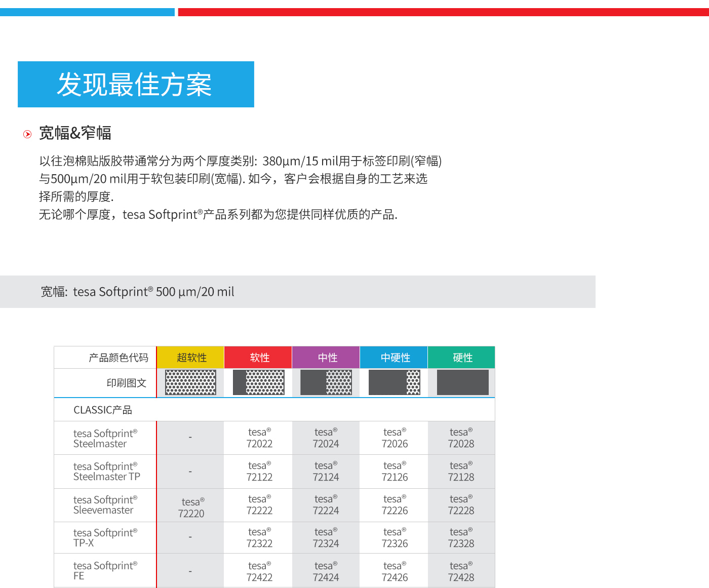Select the blue 中硬性 column header
Screen dimensions: 709x588
[394, 358]
